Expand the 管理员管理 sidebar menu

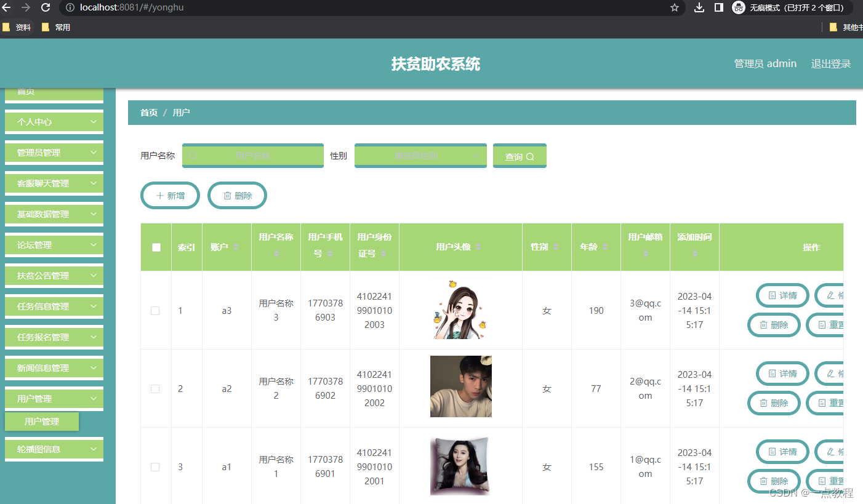pos(54,153)
